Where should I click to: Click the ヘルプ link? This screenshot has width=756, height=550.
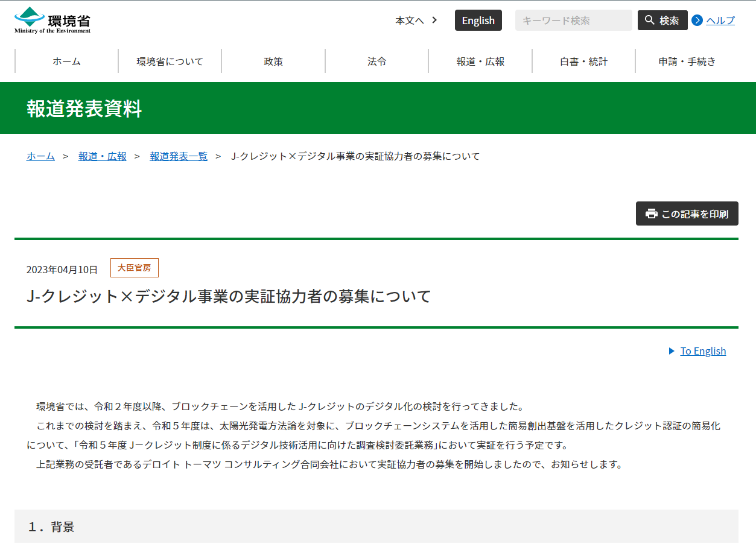click(719, 21)
